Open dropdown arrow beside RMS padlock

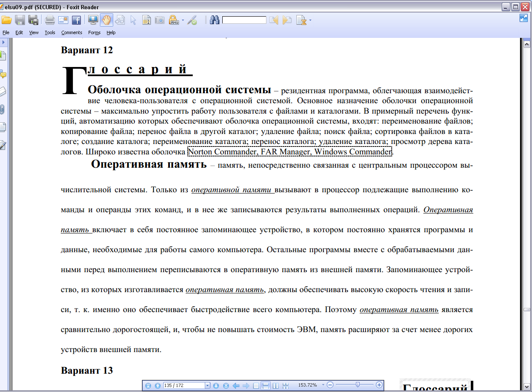tap(182, 20)
